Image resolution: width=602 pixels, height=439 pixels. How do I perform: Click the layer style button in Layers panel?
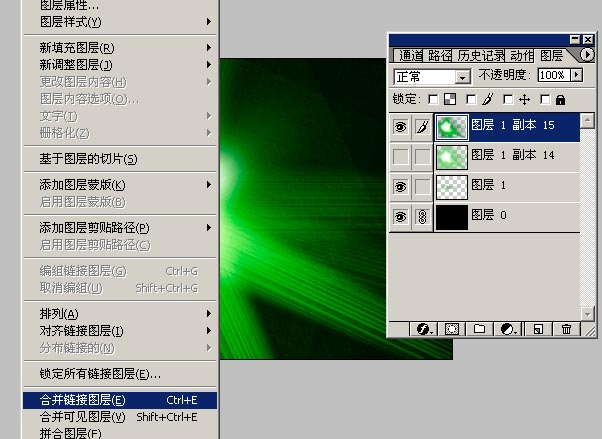(424, 330)
